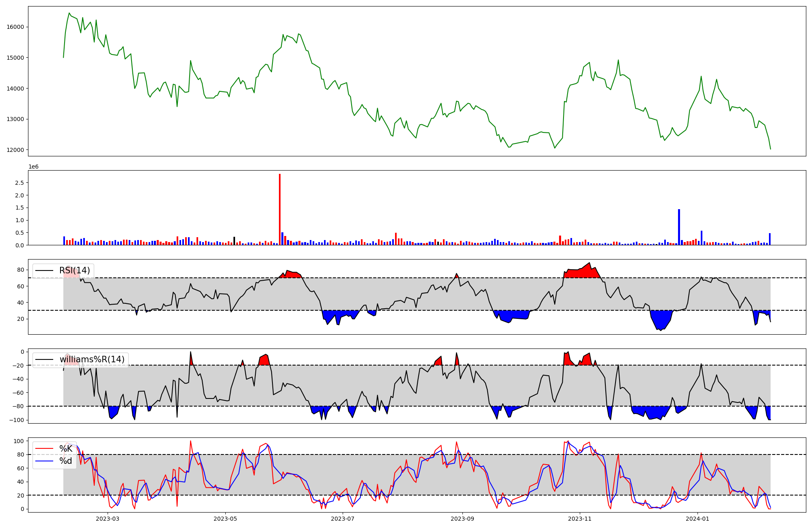The width and height of the screenshot is (812, 528).
Task: Click the williams%R(14) legend label
Action: 92,359
